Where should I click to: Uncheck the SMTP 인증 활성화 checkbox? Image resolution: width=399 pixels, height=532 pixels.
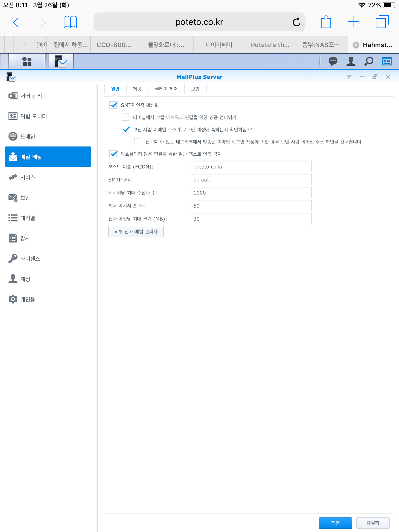point(114,105)
